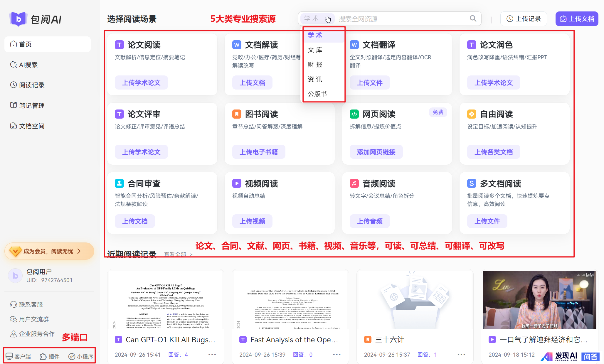The height and width of the screenshot is (364, 604).
Task: Click the 联系客服 headset icon
Action: (13, 304)
